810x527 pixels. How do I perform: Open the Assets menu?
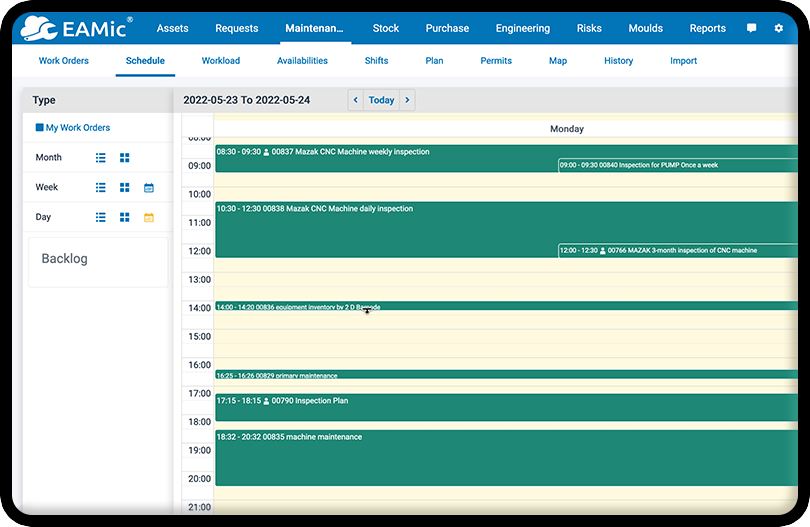tap(173, 28)
